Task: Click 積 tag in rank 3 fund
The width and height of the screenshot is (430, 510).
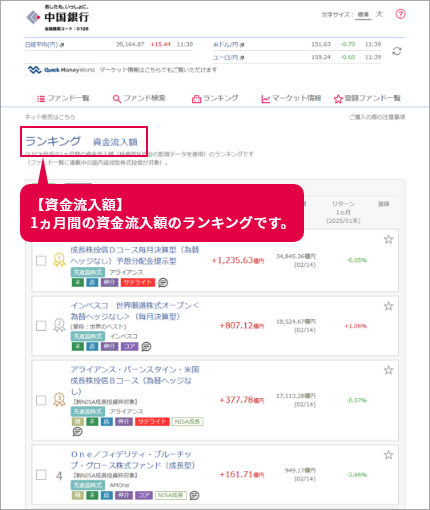Action: tap(78, 422)
